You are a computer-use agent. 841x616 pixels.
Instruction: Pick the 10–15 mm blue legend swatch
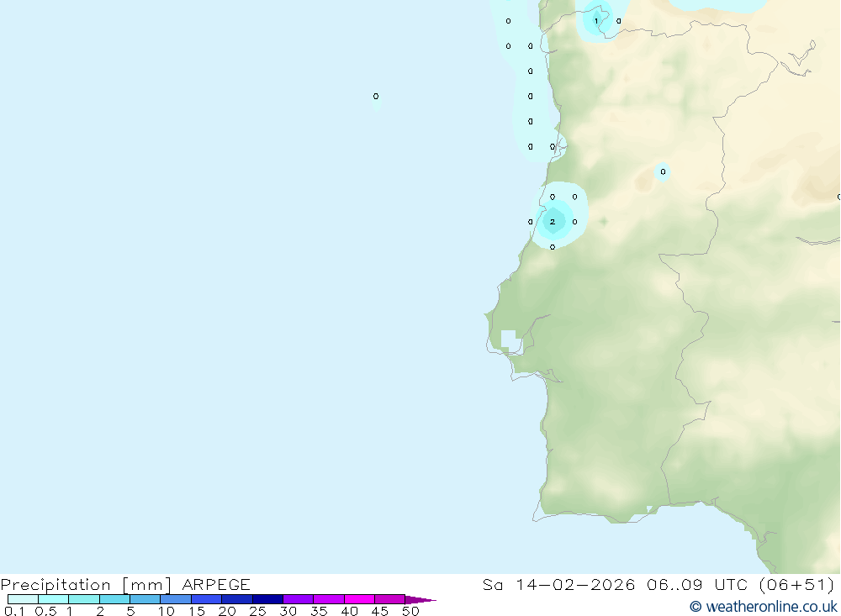(176, 599)
